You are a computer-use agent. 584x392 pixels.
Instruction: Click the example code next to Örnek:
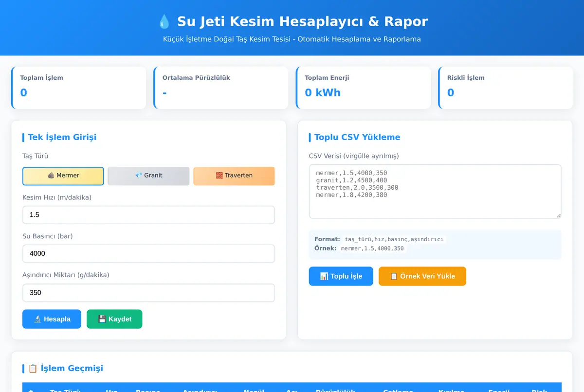point(372,249)
